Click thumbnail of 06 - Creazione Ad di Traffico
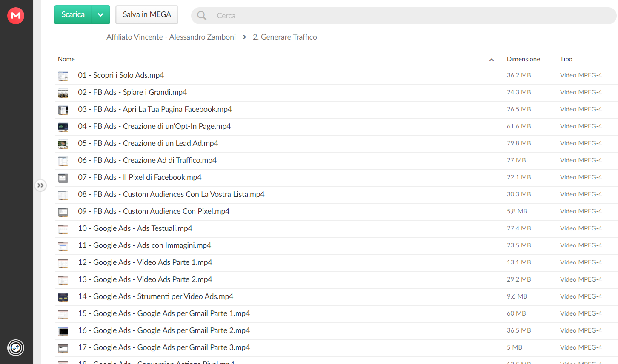The image size is (618, 364). pyautogui.click(x=63, y=161)
